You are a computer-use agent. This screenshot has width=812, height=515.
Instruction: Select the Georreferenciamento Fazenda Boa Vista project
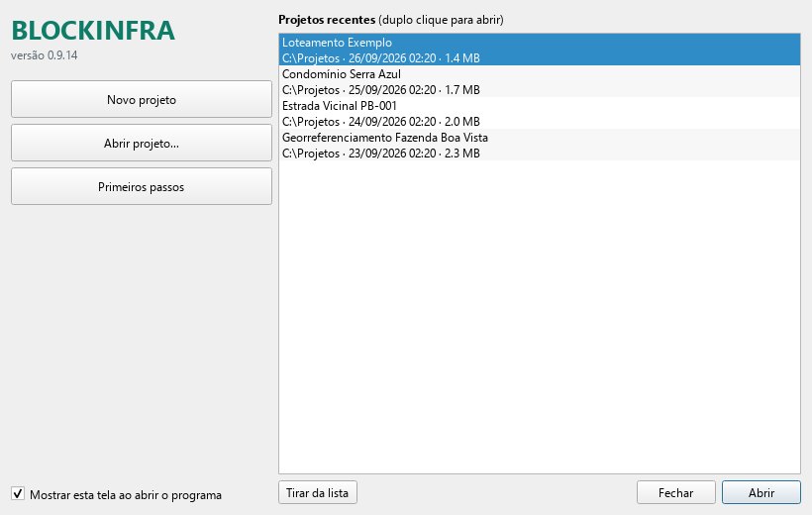tap(539, 145)
